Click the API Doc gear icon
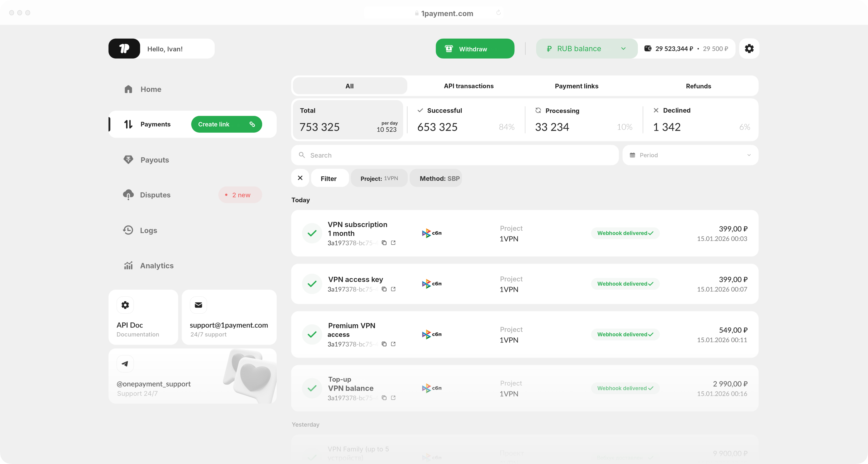868x464 pixels. [125, 305]
